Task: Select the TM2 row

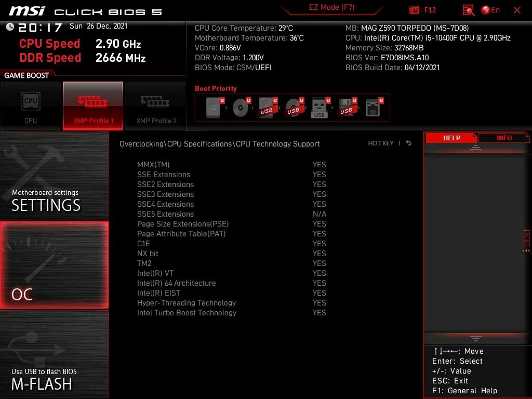Action: (231, 263)
